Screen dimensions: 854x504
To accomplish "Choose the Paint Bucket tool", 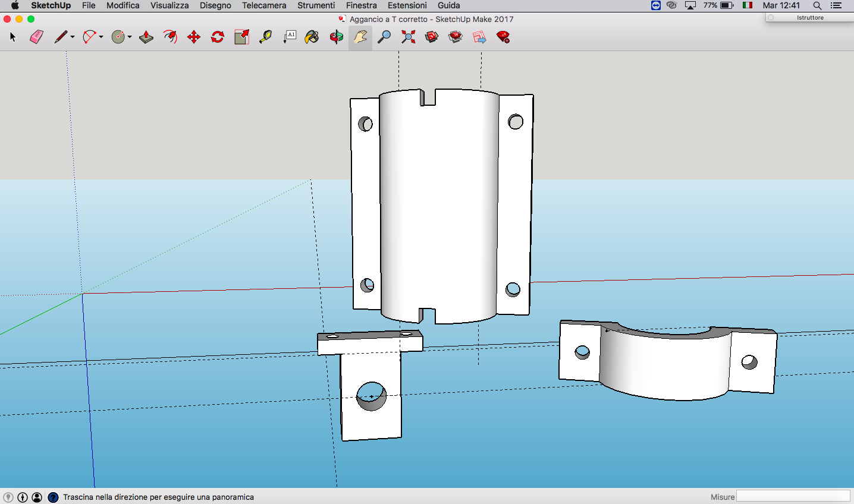I will point(312,37).
